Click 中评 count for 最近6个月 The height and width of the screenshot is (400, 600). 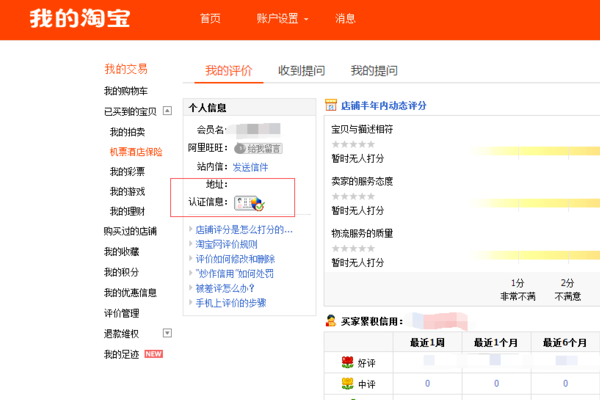[565, 383]
